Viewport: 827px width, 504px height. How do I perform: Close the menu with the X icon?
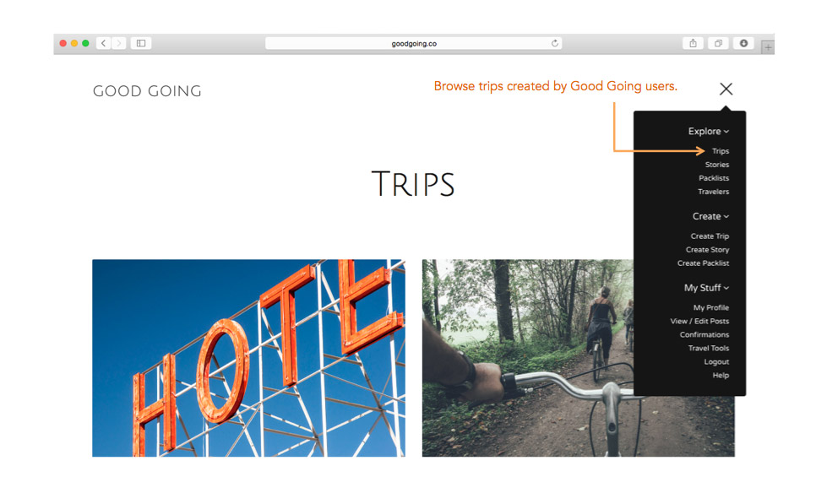pos(726,89)
